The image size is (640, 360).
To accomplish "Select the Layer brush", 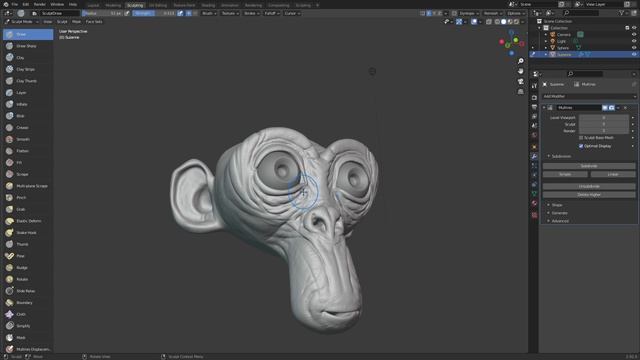I will click(28, 93).
